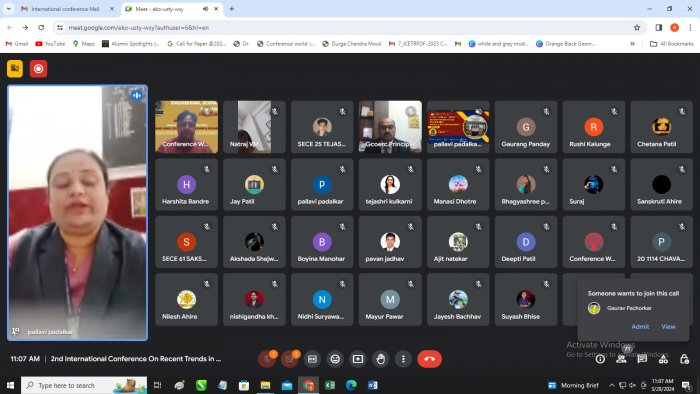
Task: Click the red leave call button
Action: [x=429, y=359]
